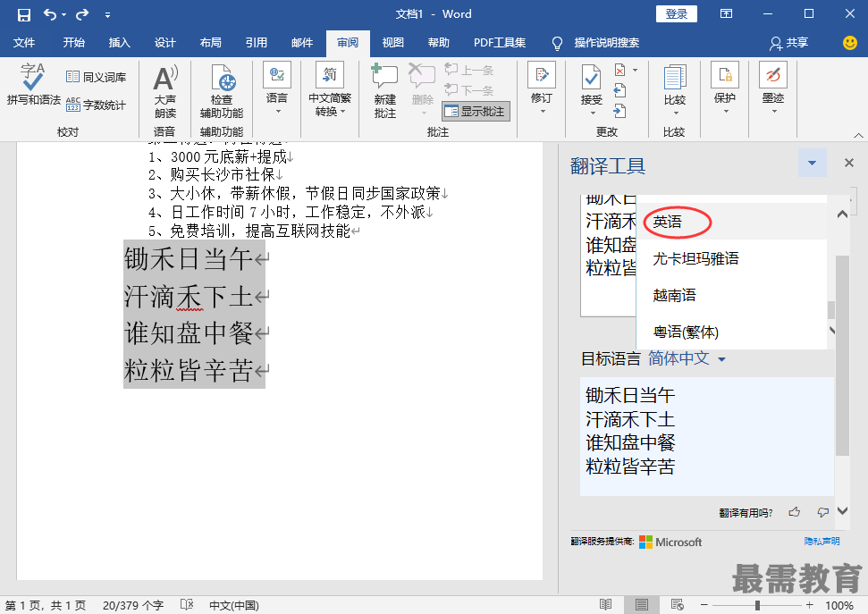Switch to read mode view
The width and height of the screenshot is (868, 614).
605,604
